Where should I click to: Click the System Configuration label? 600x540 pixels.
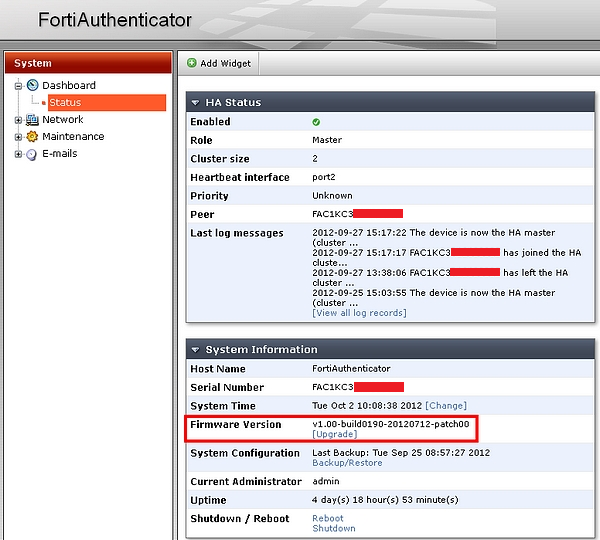click(245, 453)
